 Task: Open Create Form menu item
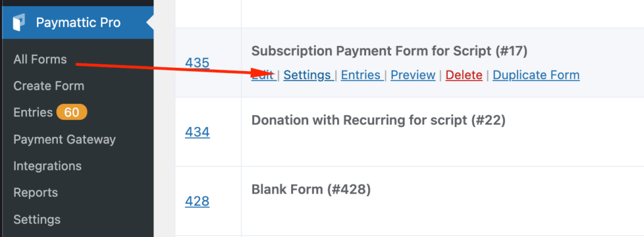pos(49,86)
